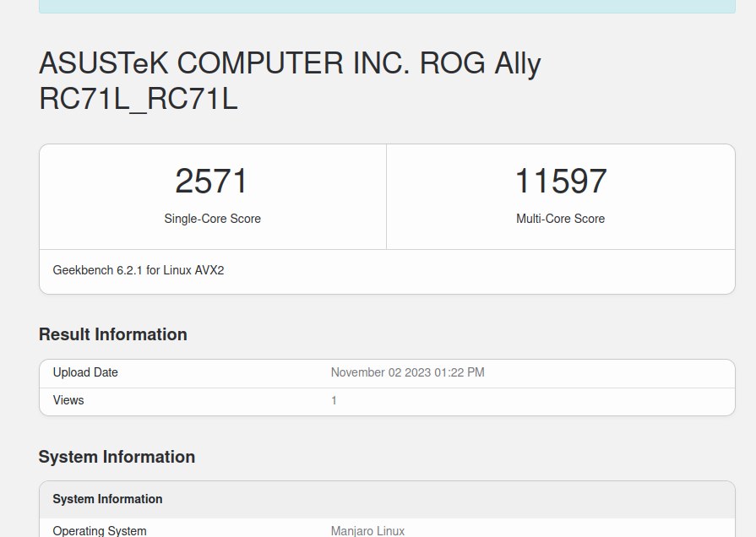Click the date November 02 2023 01:22 PM

point(407,372)
